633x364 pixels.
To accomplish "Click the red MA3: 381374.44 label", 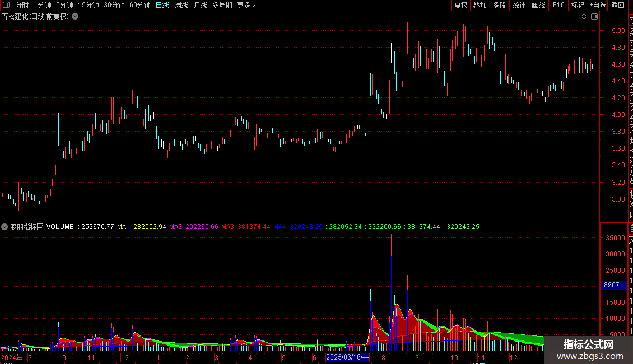I will (x=246, y=227).
